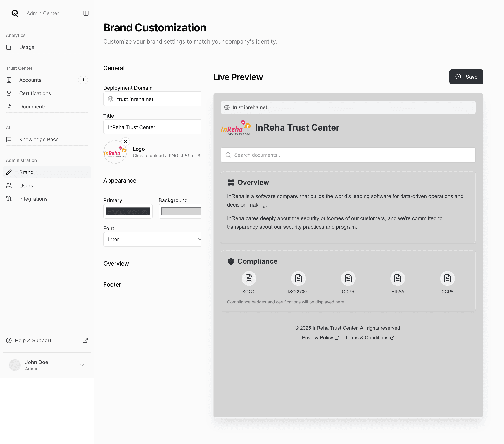Click the logo upload area
The image size is (504, 444).
point(115,152)
